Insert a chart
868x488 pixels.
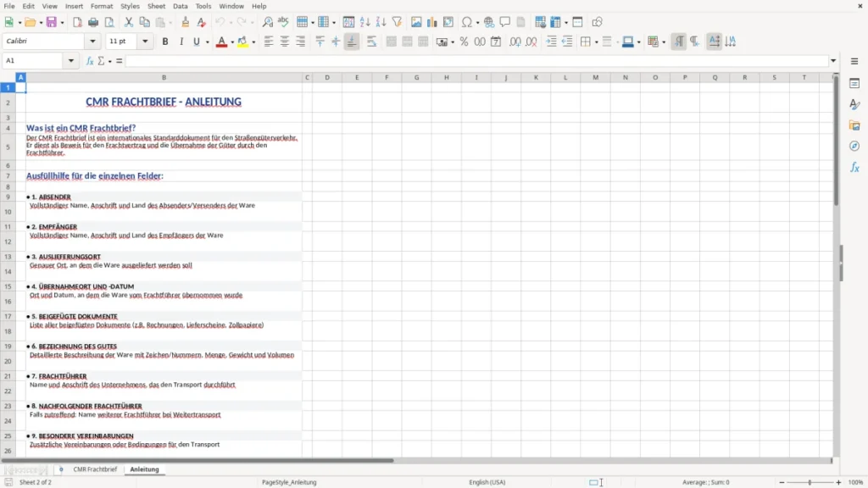(432, 22)
